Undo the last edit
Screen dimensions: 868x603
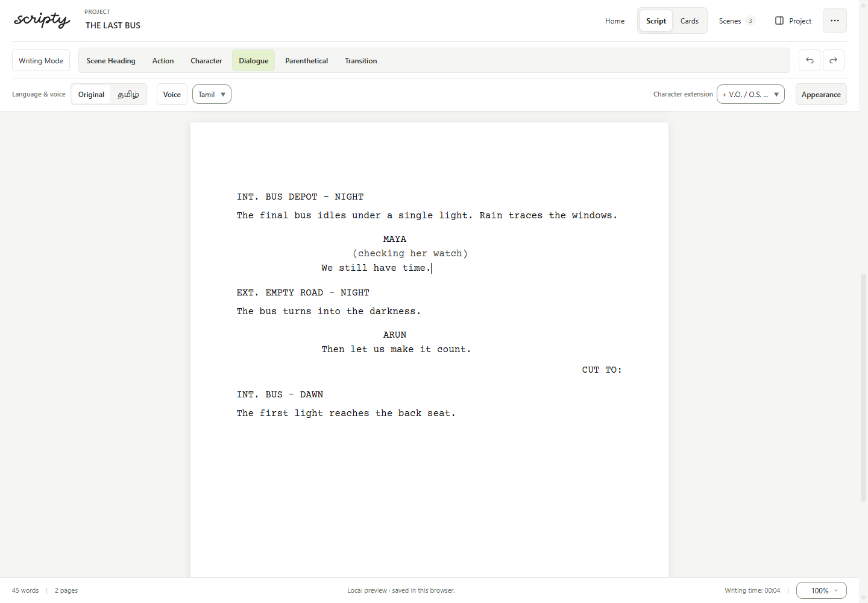[x=810, y=60]
